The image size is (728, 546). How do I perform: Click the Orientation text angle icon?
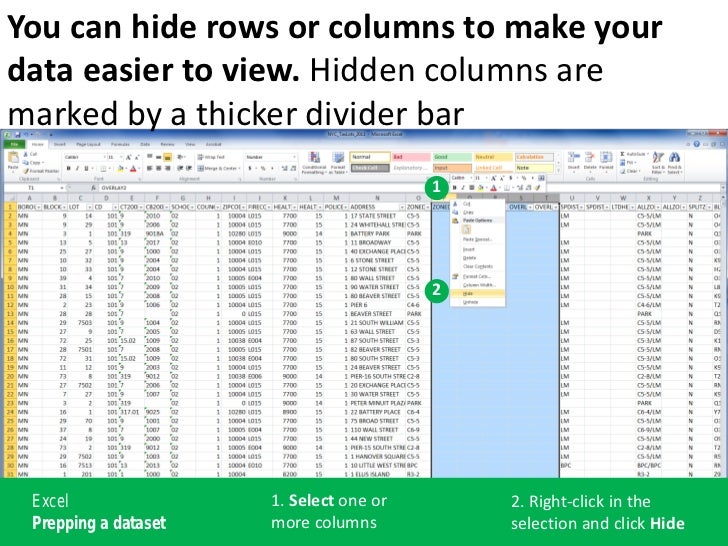[x=181, y=157]
